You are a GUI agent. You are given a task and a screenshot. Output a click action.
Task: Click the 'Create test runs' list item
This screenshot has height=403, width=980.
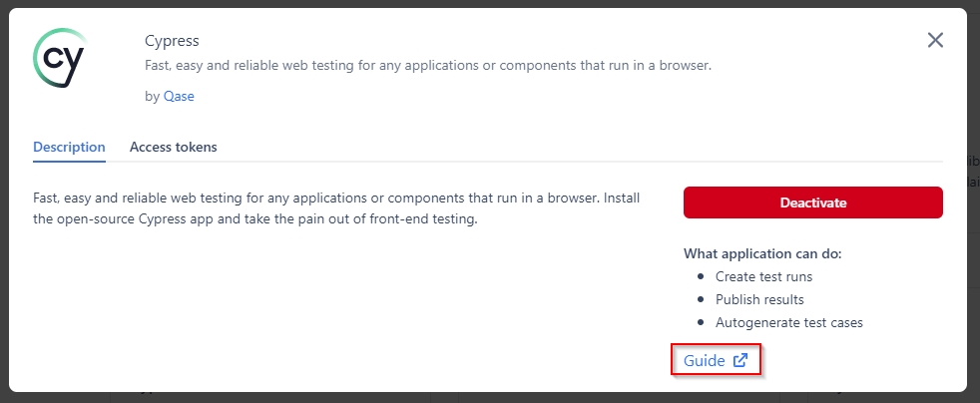tap(763, 276)
